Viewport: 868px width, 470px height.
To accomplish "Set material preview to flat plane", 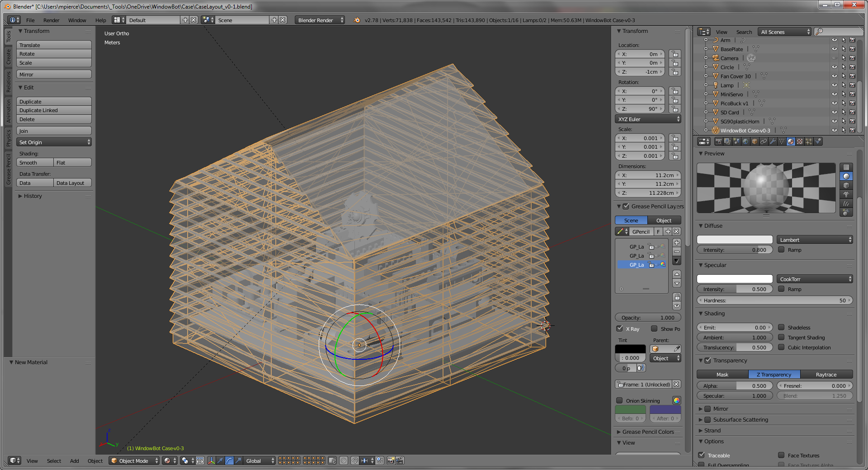I will [846, 167].
